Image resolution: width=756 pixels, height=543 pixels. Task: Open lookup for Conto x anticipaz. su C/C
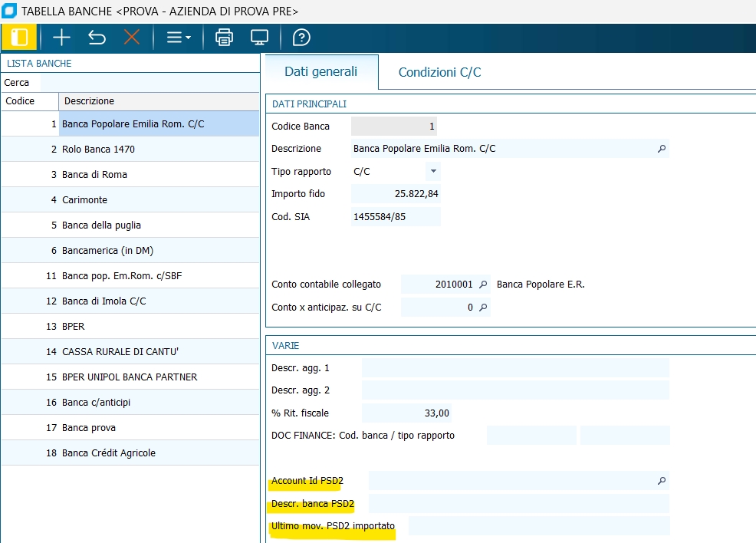coord(483,308)
